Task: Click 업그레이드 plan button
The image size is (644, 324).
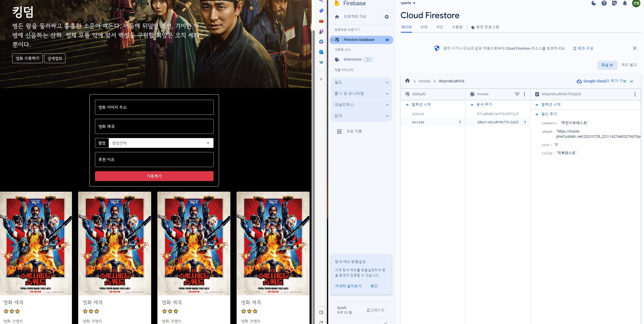Action: pyautogui.click(x=375, y=310)
